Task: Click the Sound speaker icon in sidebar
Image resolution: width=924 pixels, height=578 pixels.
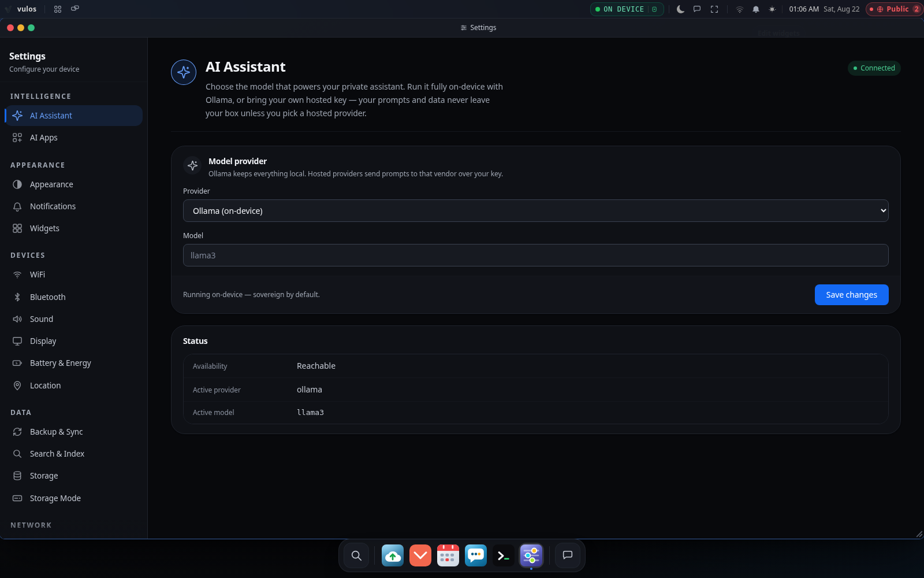Action: 17,319
